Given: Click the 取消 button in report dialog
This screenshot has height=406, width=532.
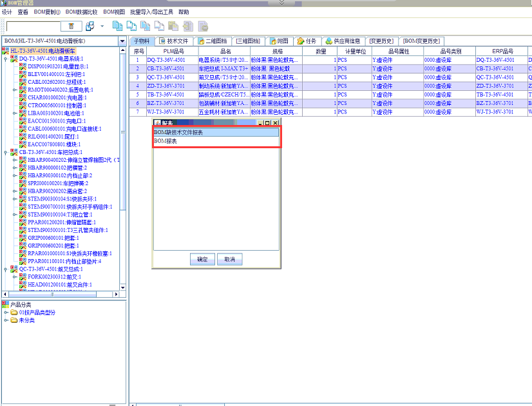Looking at the screenshot, I should pos(229,259).
